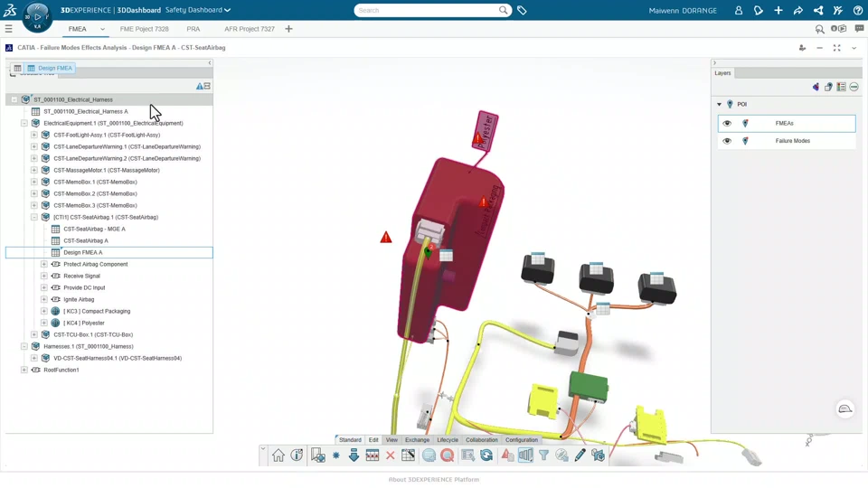This screenshot has height=488, width=868.
Task: Click the red X delete toolbar icon
Action: (391, 455)
